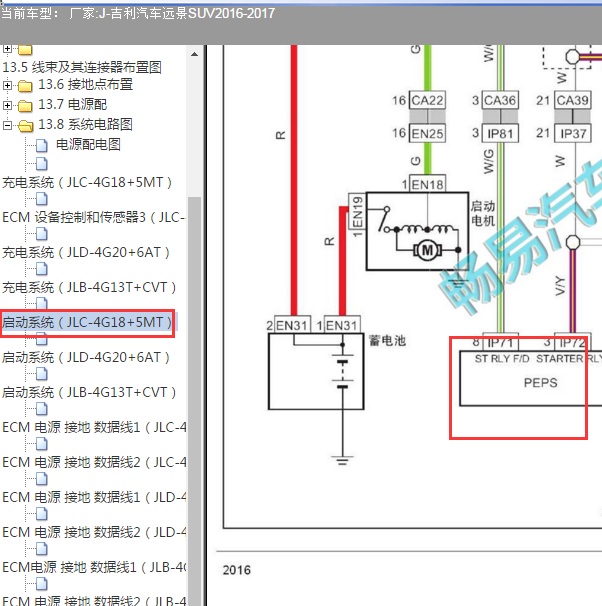The width and height of the screenshot is (602, 606).
Task: Click connector label IP37 in diagram
Action: 572,134
